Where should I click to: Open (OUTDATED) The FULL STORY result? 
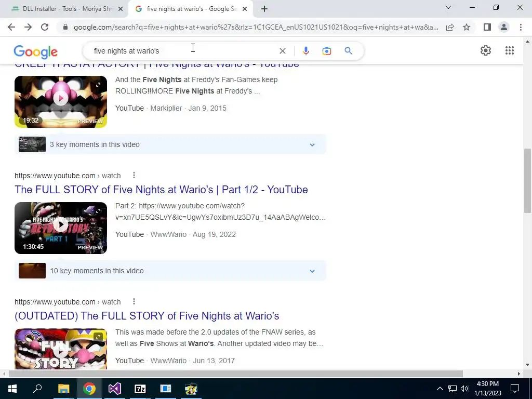point(147,316)
